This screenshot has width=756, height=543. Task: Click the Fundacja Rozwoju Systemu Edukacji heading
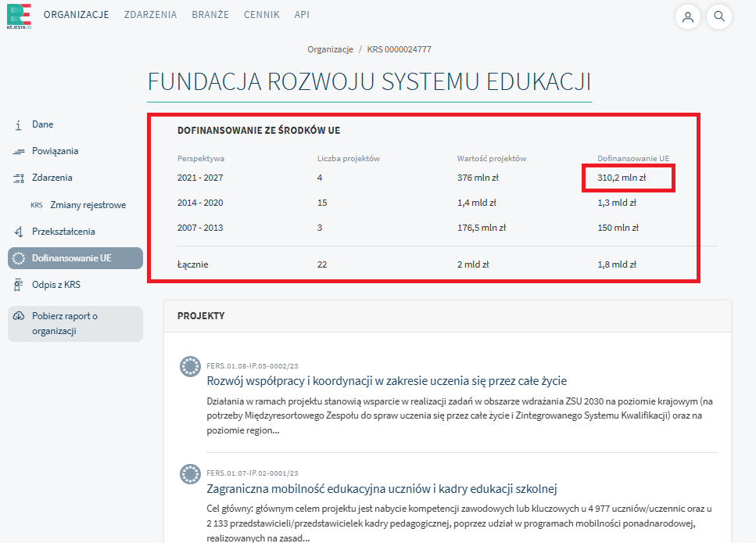coord(369,81)
